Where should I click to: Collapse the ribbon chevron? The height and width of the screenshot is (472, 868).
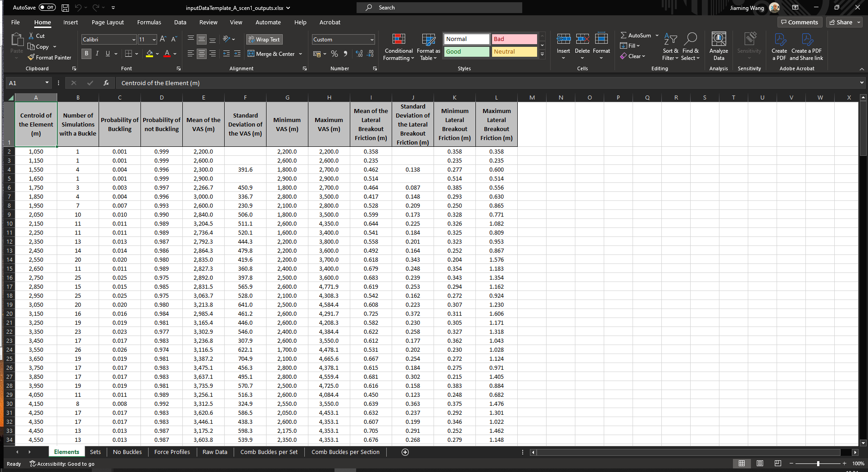(x=862, y=69)
